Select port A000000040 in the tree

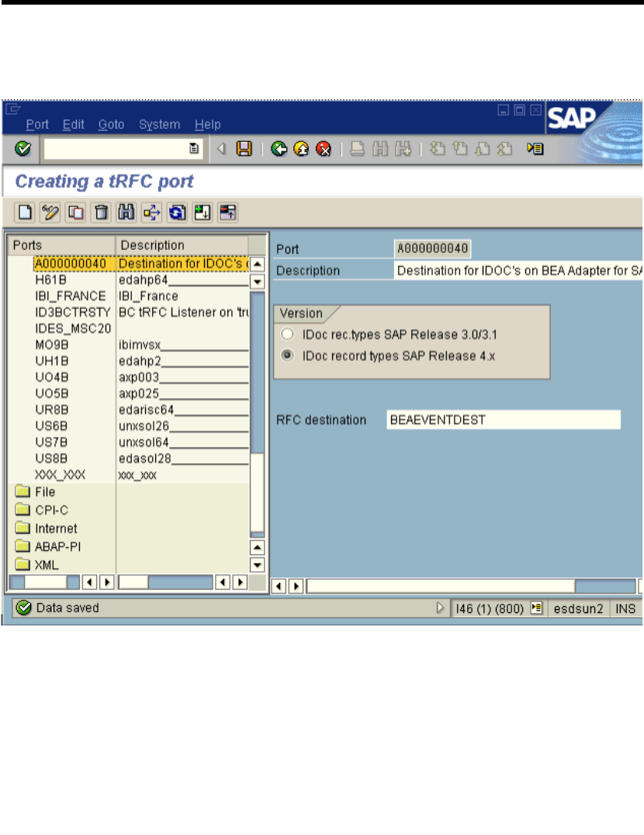[x=71, y=264]
